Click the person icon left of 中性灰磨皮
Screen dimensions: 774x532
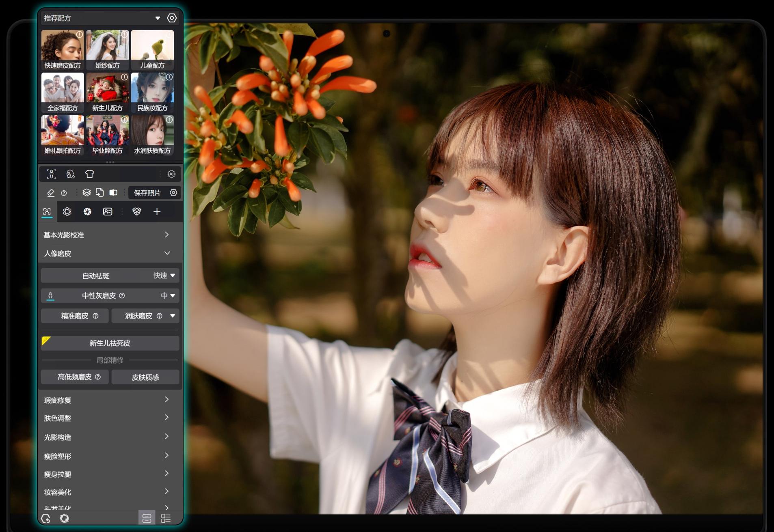[50, 296]
